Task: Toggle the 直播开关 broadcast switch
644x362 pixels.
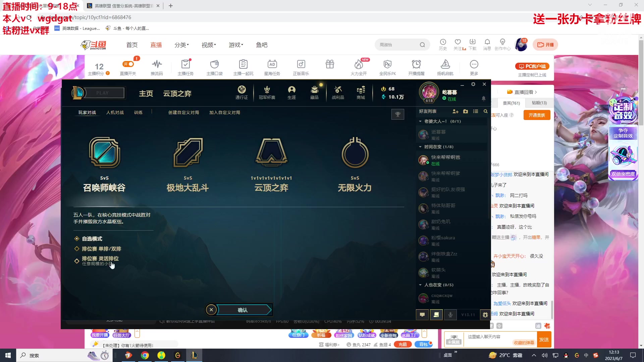Action: tap(128, 64)
